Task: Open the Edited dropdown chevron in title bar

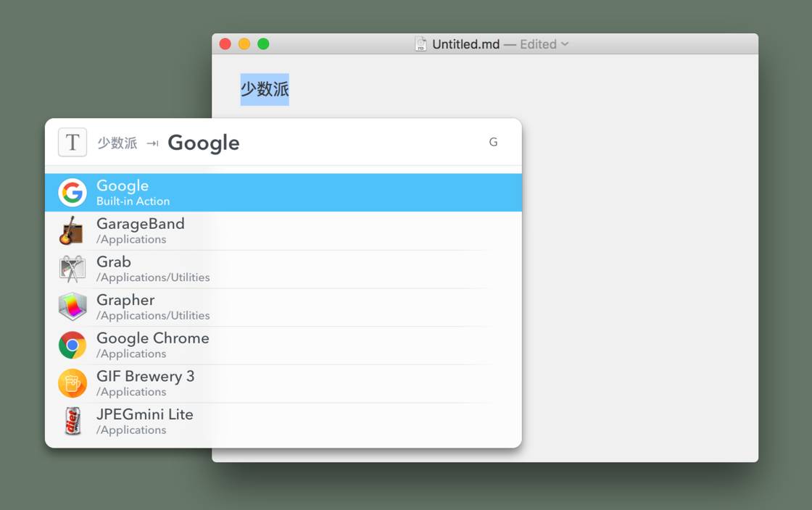Action: coord(565,44)
